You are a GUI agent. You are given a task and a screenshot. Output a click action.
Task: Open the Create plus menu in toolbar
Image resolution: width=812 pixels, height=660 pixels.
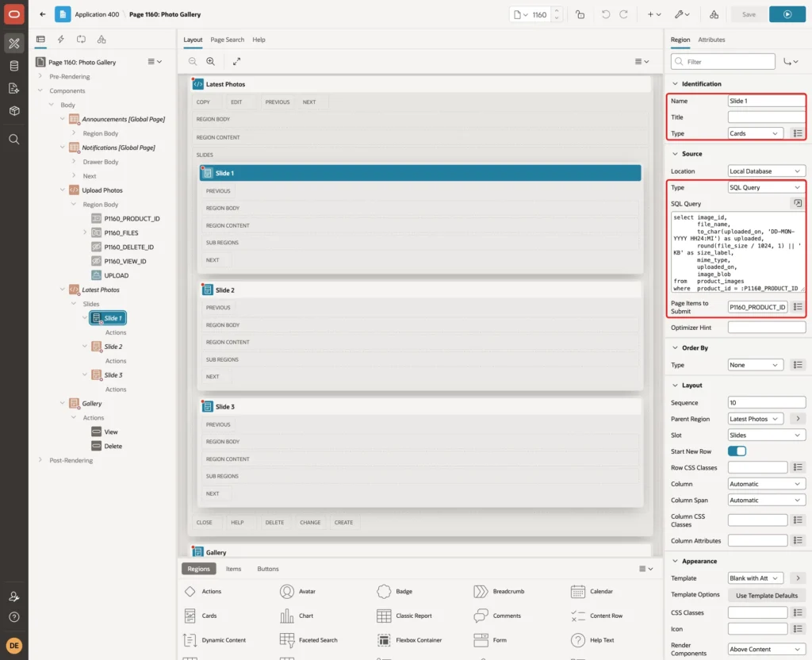(654, 14)
